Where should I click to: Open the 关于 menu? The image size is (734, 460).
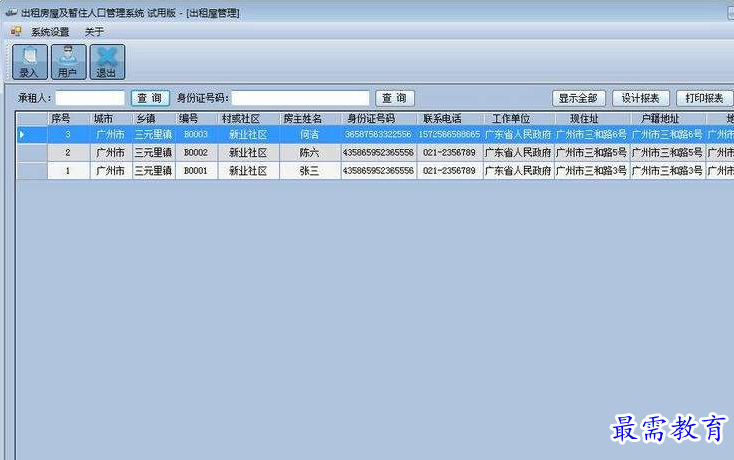point(94,32)
